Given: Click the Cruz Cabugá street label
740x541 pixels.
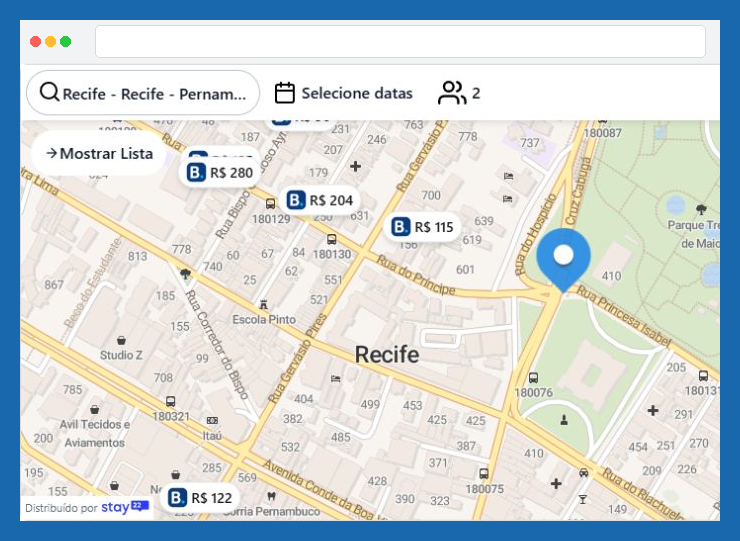Looking at the screenshot, I should point(579,191).
